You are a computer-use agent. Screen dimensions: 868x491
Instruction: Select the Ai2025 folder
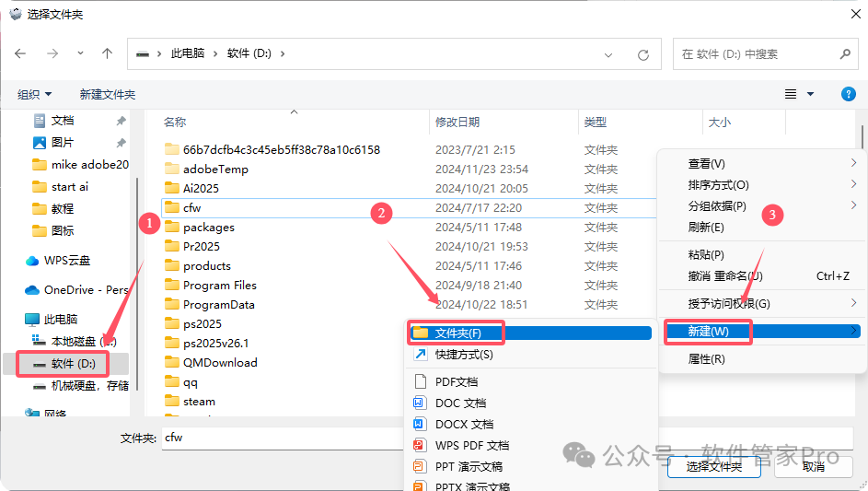click(201, 189)
